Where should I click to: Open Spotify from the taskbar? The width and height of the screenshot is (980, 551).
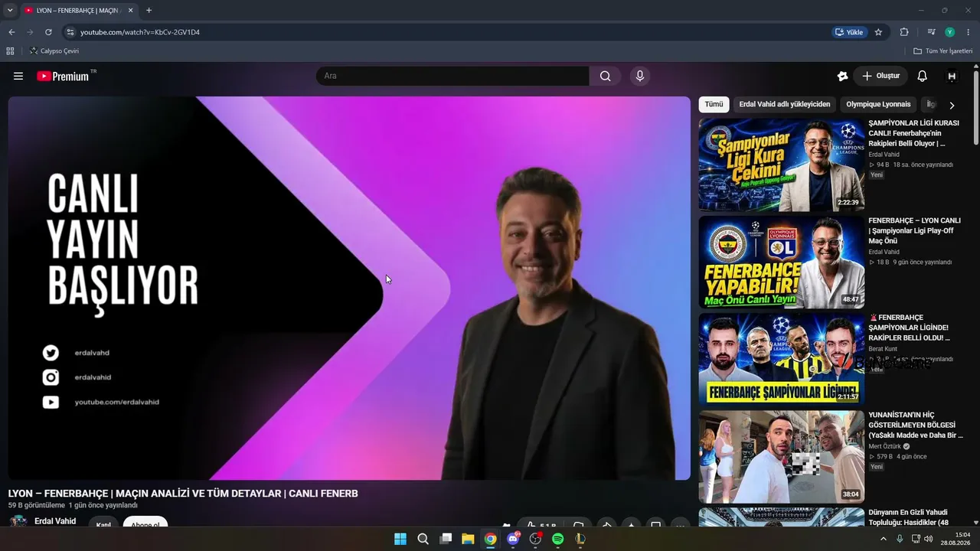(x=558, y=539)
